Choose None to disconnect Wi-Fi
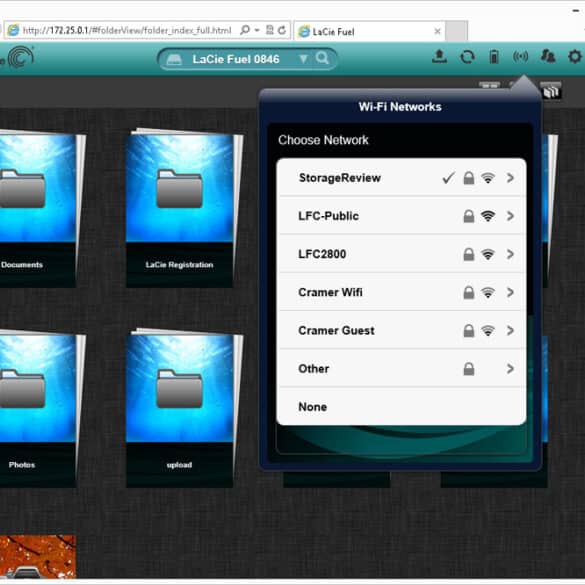585x585 pixels. point(401,407)
